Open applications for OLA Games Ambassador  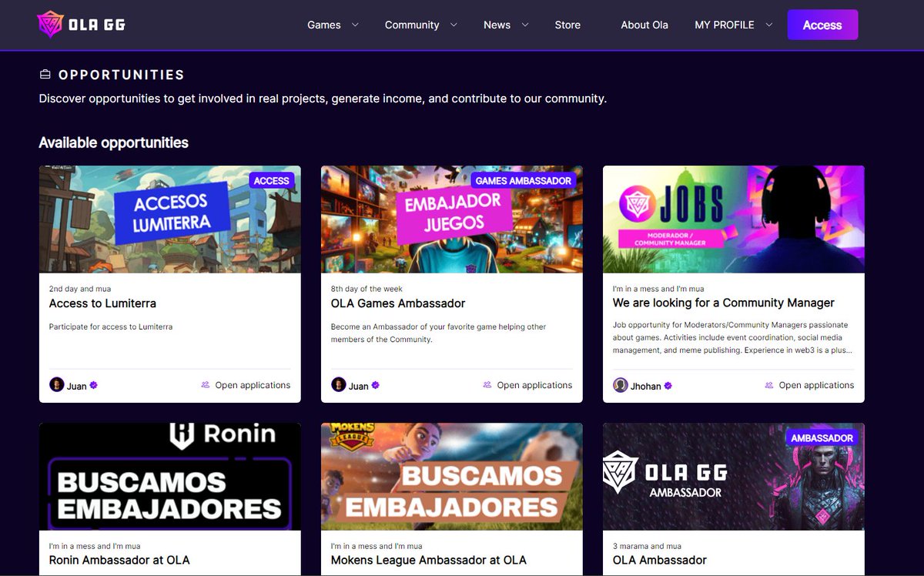(534, 385)
